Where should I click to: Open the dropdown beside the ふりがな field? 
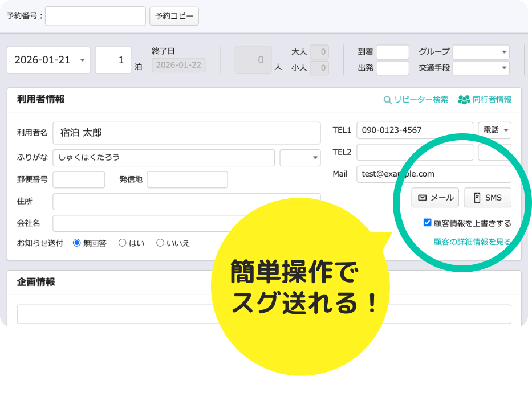(300, 157)
